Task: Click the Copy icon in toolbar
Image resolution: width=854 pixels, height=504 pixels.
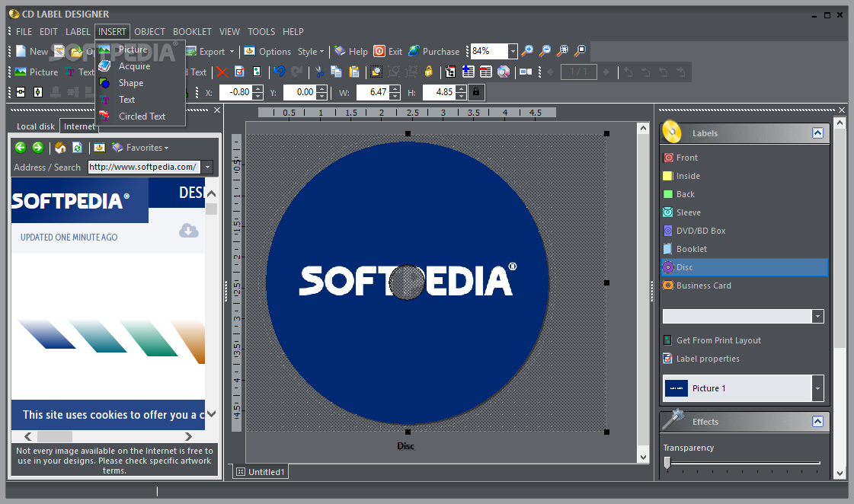Action: point(337,72)
